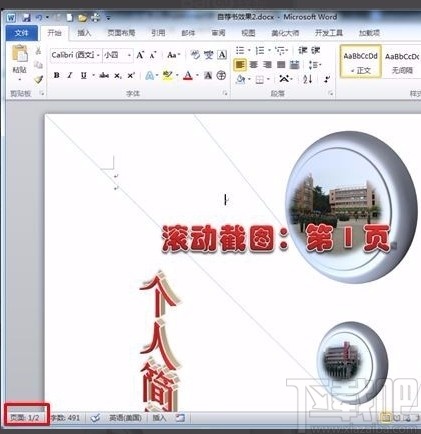The width and height of the screenshot is (421, 434).
Task: Click the 字数: 491 word count
Action: click(x=66, y=418)
